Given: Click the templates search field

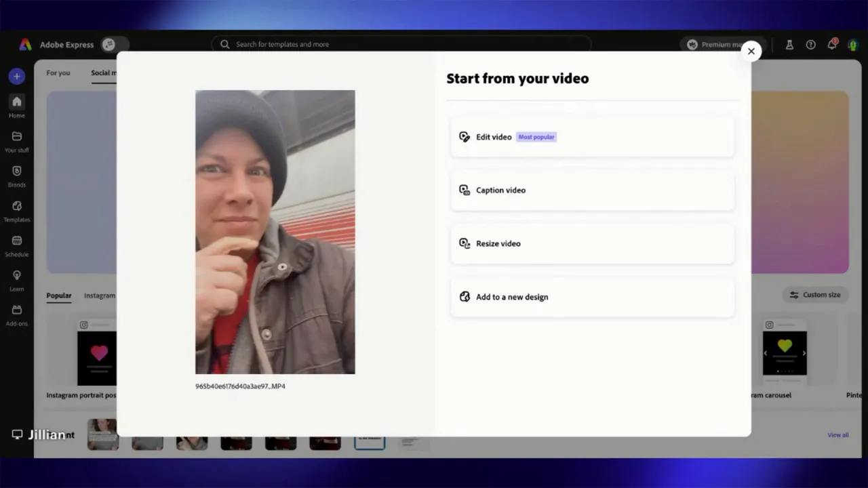Looking at the screenshot, I should tap(401, 44).
